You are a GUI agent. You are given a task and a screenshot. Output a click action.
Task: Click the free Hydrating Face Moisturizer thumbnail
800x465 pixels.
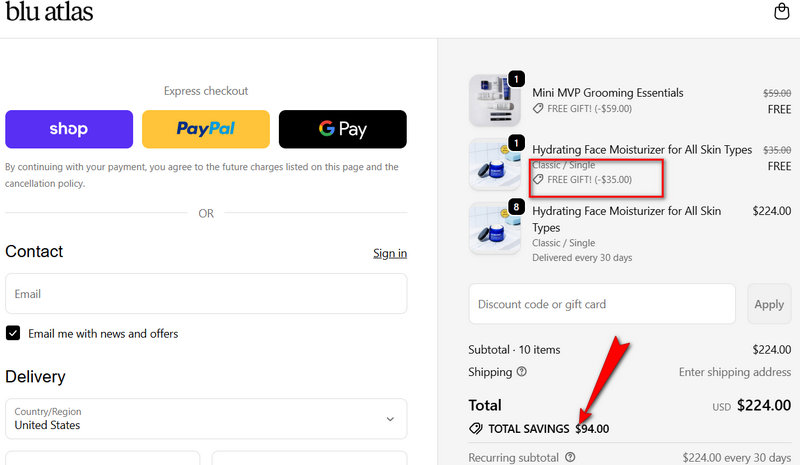(x=495, y=164)
